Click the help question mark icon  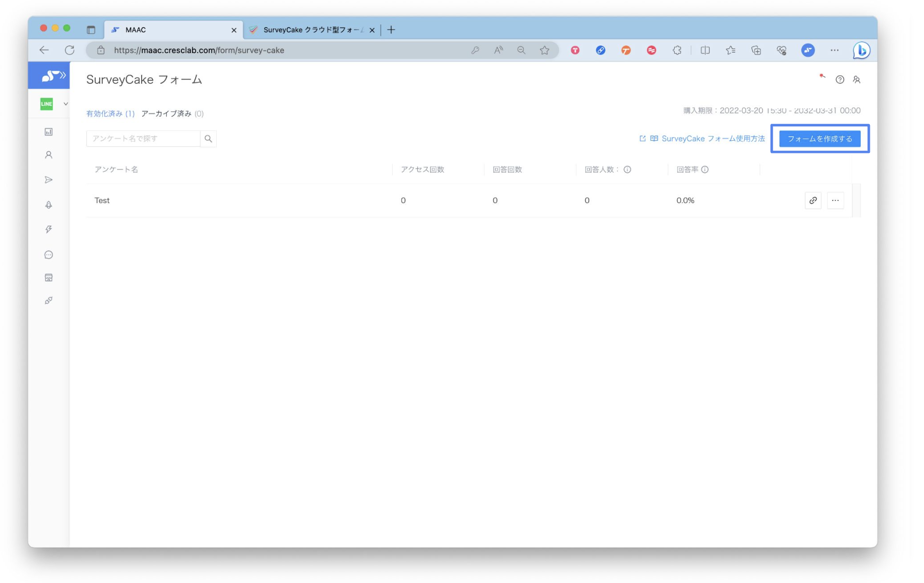[840, 79]
